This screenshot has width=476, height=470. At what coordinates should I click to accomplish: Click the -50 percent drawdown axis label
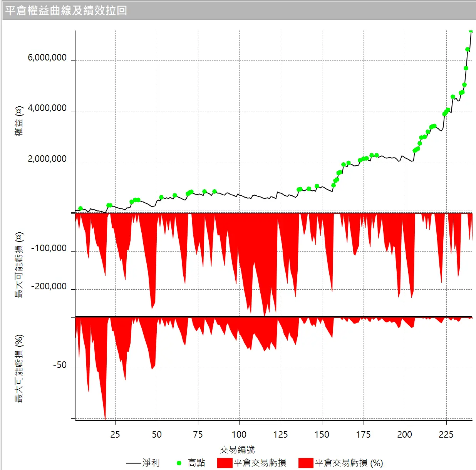click(x=60, y=365)
